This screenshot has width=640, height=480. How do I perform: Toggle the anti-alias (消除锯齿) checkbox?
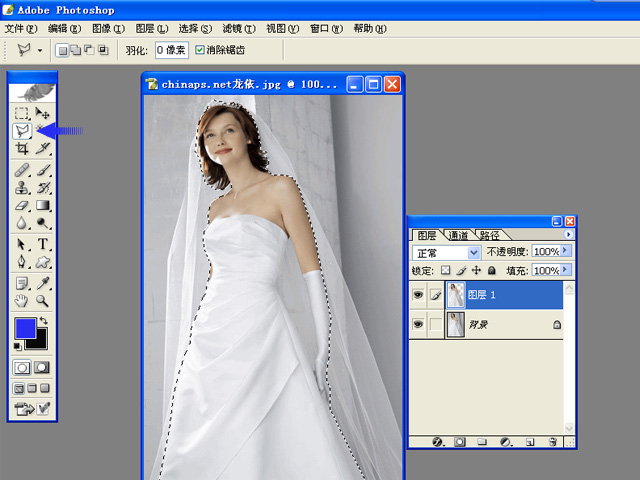click(200, 50)
